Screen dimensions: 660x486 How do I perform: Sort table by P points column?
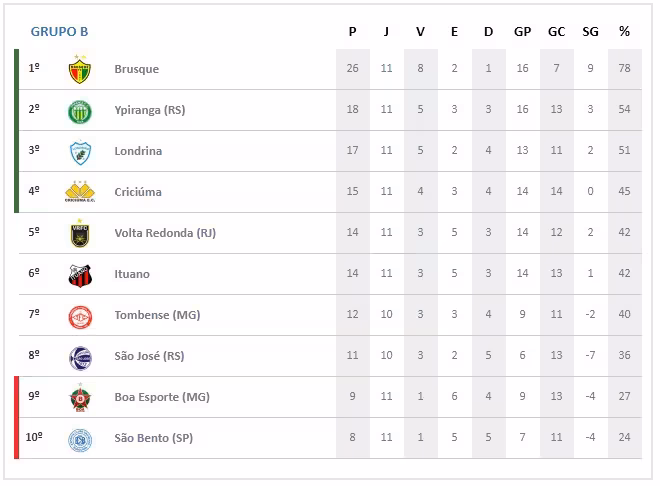pyautogui.click(x=352, y=31)
